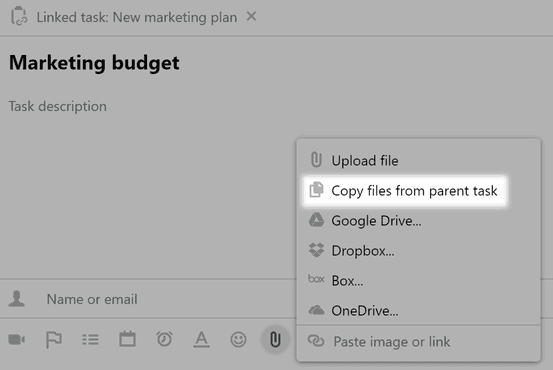The image size is (553, 370).
Task: Focus the Task description field
Action: (57, 106)
